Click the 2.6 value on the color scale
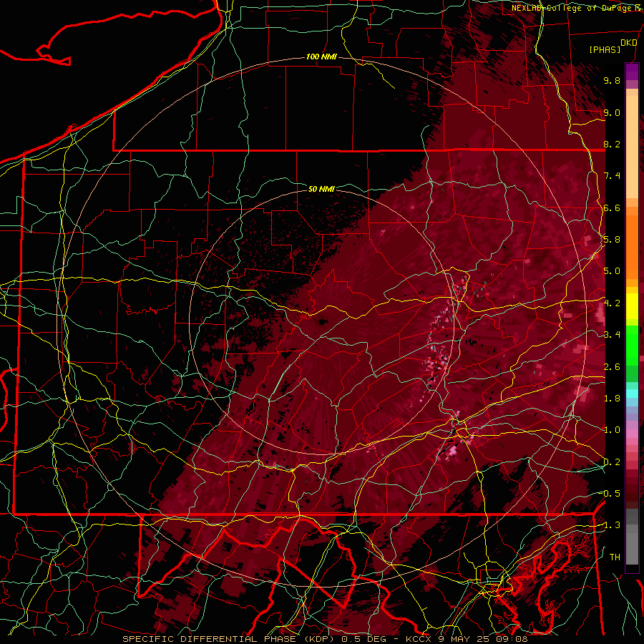The width and height of the screenshot is (644, 644). pos(612,366)
